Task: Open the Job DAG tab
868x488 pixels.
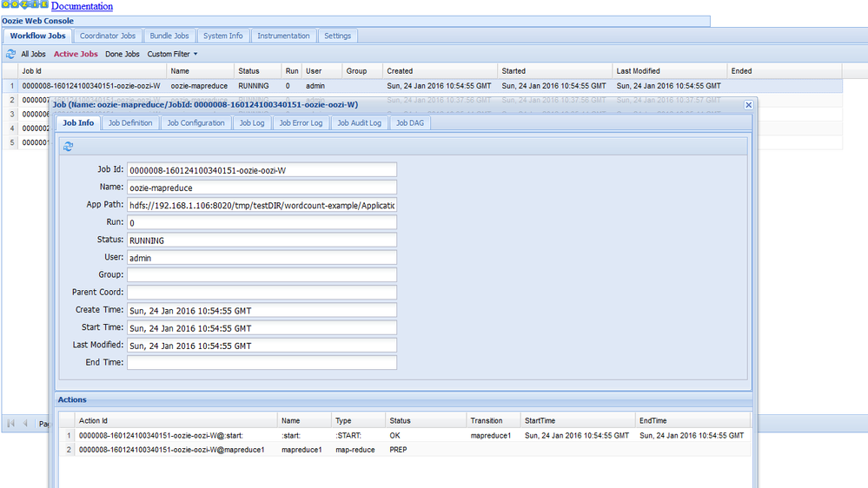Action: [x=409, y=122]
